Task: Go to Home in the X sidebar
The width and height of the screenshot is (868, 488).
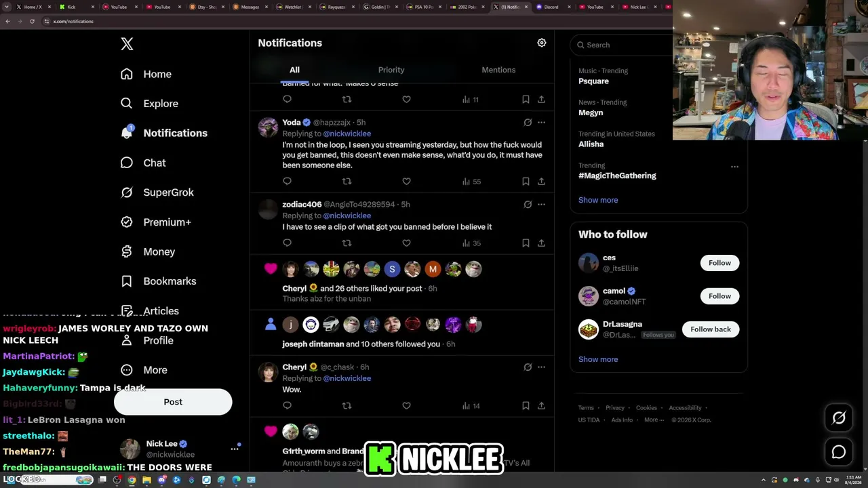Action: coord(146,74)
